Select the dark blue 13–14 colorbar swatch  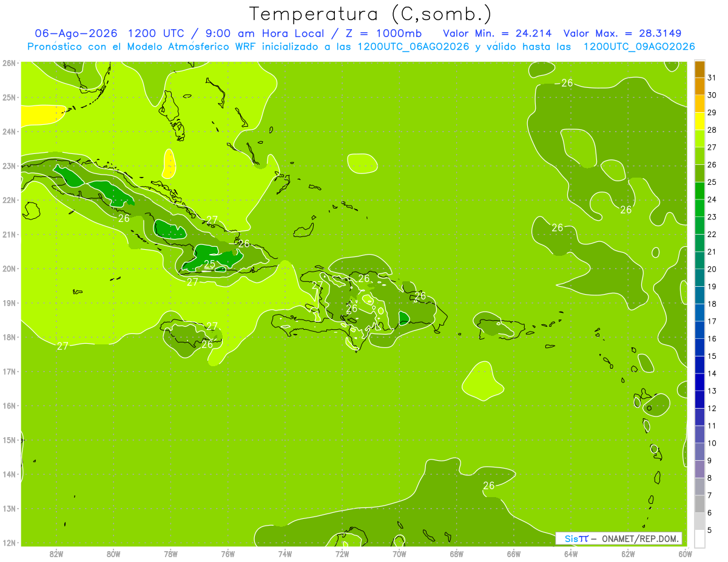(699, 382)
